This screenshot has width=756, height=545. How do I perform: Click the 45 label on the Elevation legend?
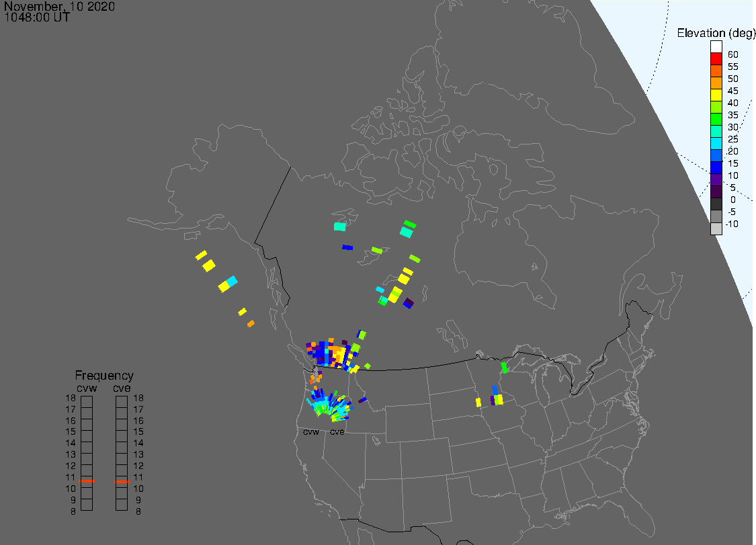733,91
